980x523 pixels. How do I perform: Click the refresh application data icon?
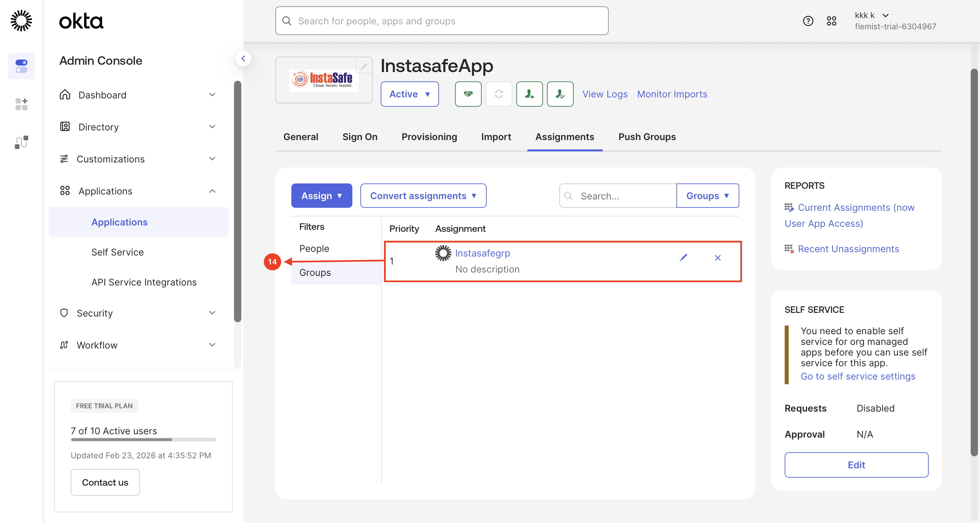tap(498, 94)
